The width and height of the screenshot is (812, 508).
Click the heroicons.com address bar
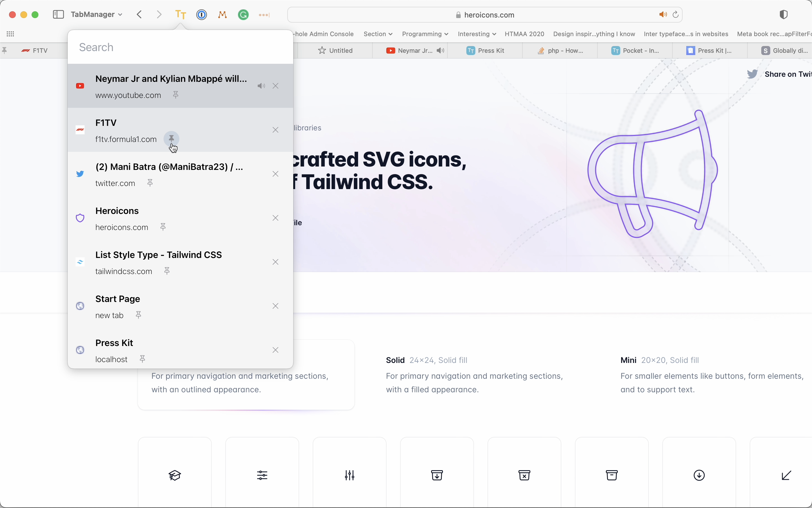point(485,15)
